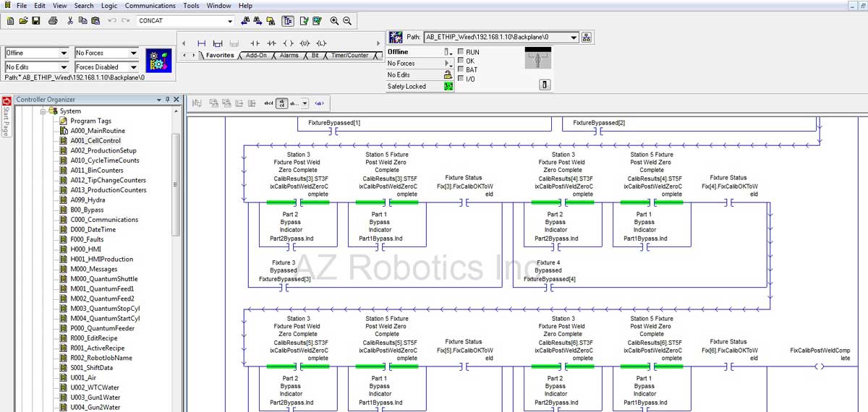Click the Print icon

tap(53, 21)
